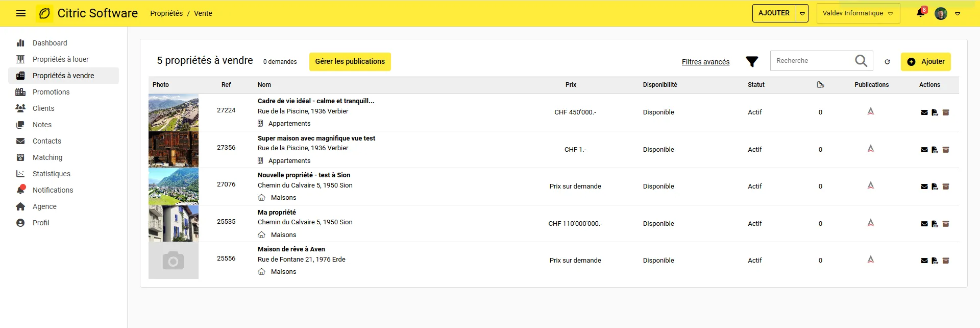Generate PDF for property 27076
The height and width of the screenshot is (328, 980).
pyautogui.click(x=935, y=186)
